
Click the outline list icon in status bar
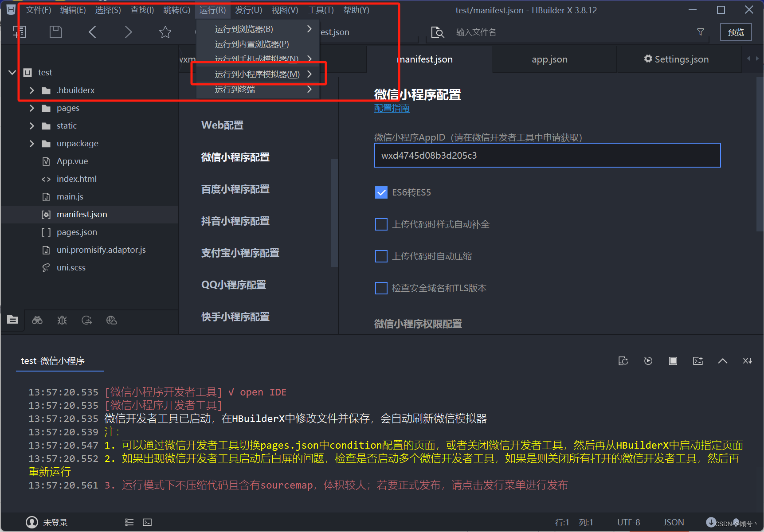tap(129, 522)
